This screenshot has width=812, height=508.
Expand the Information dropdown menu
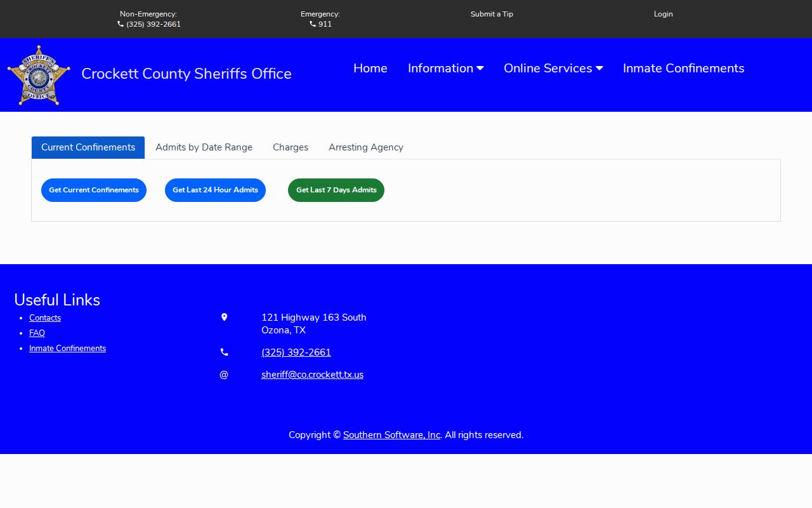(446, 69)
